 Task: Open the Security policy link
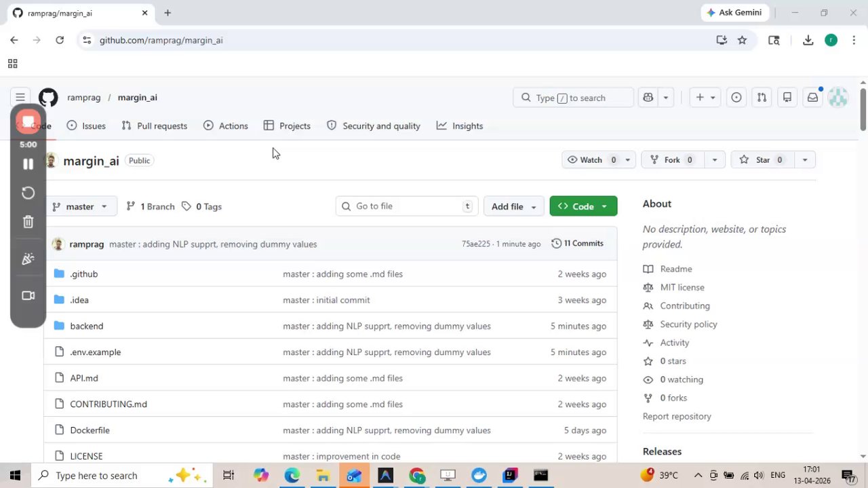point(688,324)
